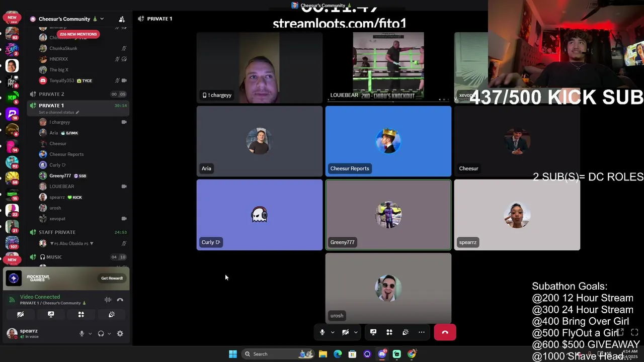This screenshot has width=644, height=362.
Task: Focus LOUIEBEAR stream tile
Action: (388, 67)
